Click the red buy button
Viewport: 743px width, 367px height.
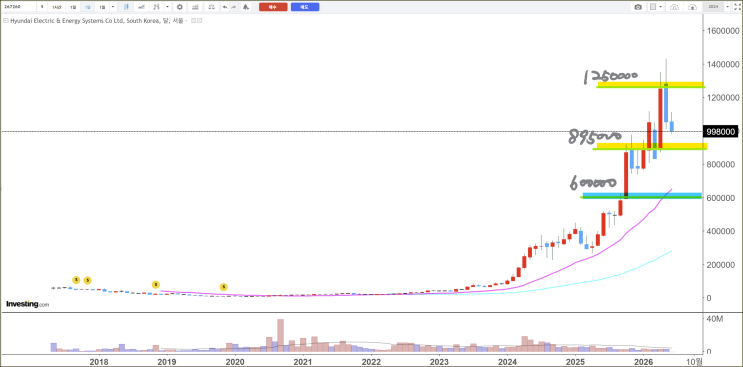[273, 7]
